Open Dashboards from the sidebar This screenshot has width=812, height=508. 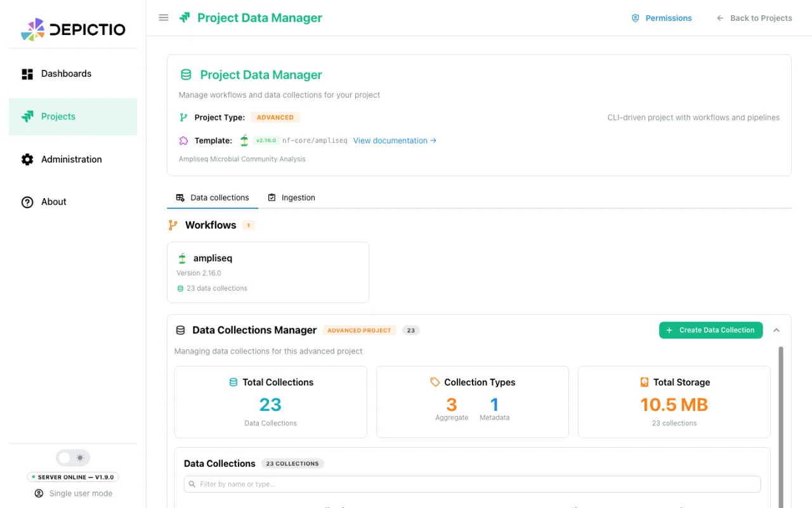73,74
